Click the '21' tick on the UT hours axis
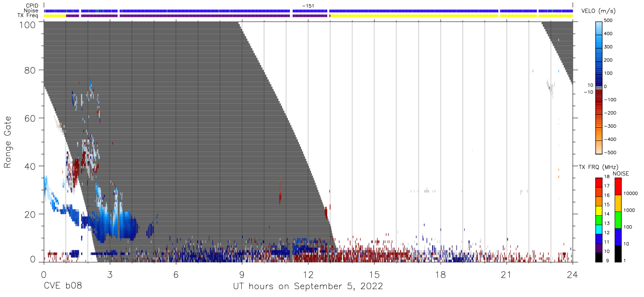644x297 pixels. 507,274
